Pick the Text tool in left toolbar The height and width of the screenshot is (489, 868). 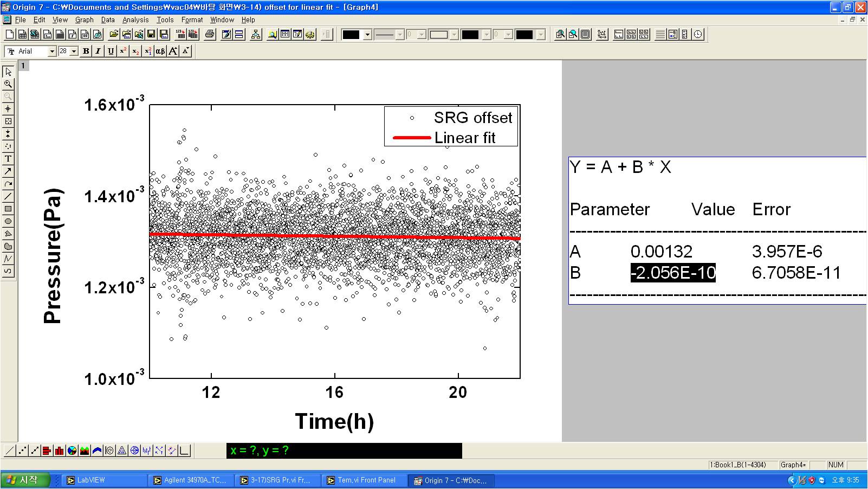[x=8, y=159]
